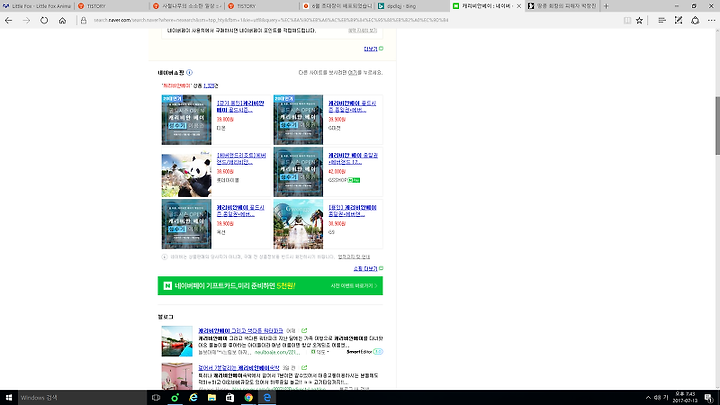Open the Edge Hub panel
The width and height of the screenshot is (720, 405).
click(x=662, y=20)
